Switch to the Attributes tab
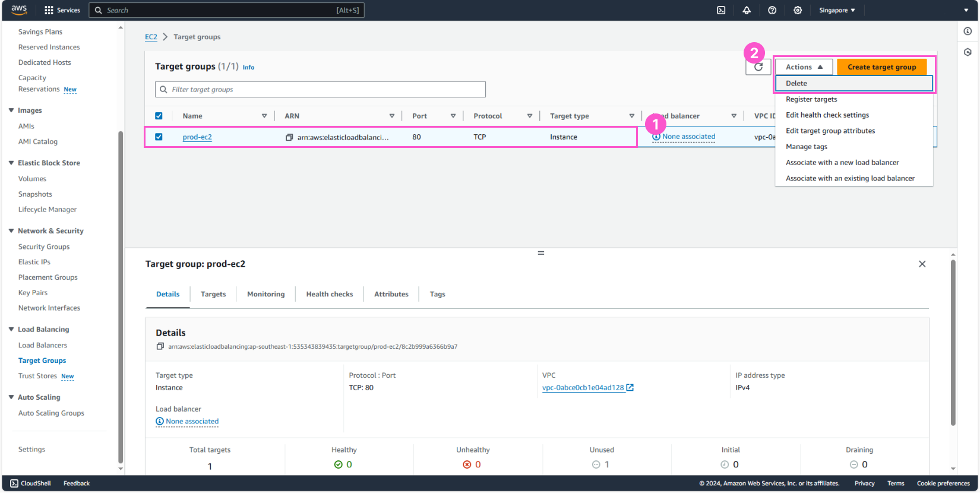Viewport: 980px width, 493px height. tap(391, 294)
